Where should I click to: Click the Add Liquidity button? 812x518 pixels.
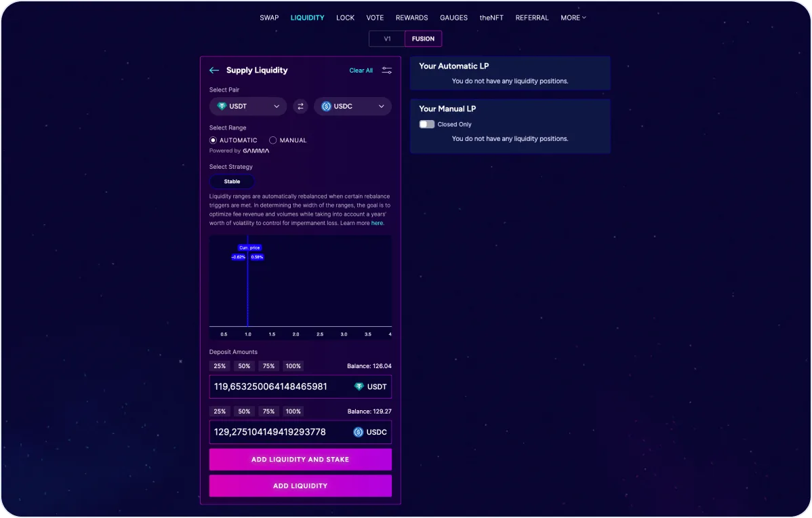click(300, 486)
